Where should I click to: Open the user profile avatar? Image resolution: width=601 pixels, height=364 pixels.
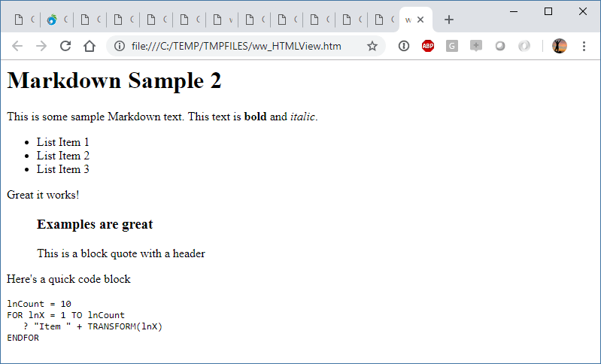pos(559,46)
